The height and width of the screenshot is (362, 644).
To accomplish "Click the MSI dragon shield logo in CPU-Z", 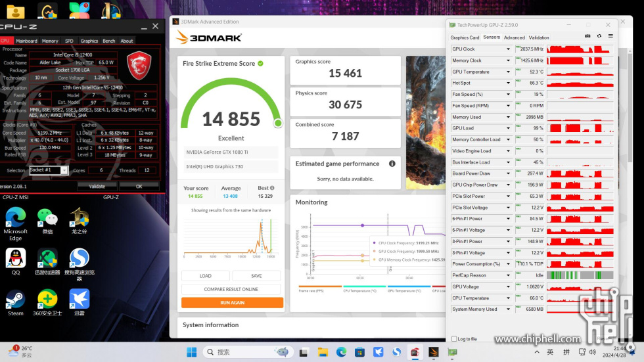I will [x=139, y=66].
